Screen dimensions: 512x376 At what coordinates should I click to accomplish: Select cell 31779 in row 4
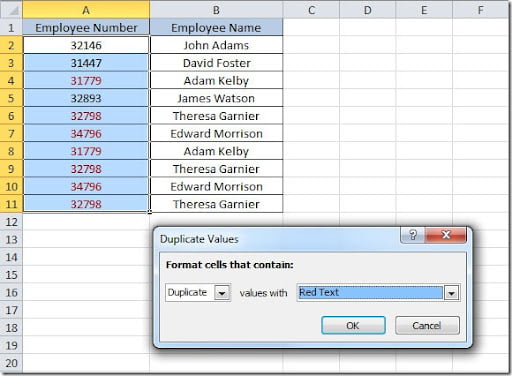86,80
